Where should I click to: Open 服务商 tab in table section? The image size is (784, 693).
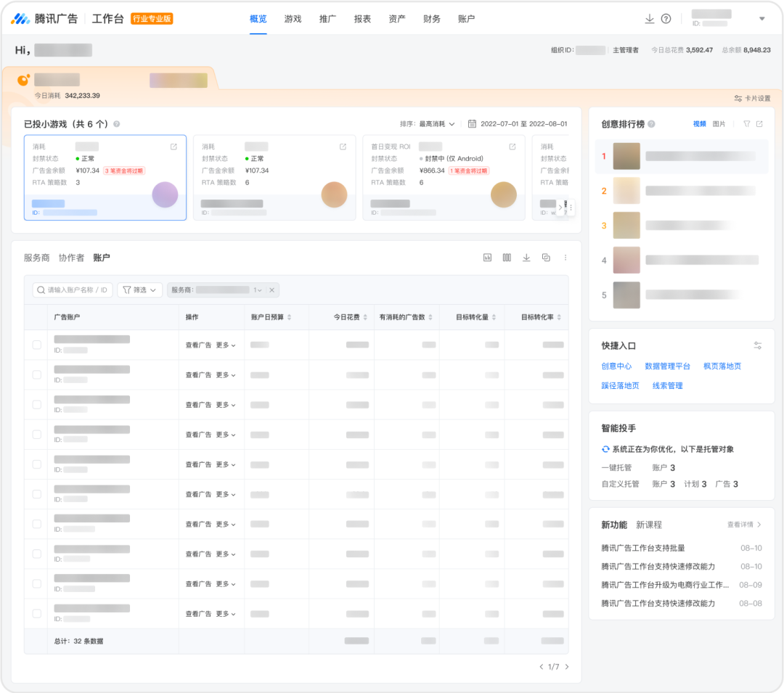coord(37,258)
